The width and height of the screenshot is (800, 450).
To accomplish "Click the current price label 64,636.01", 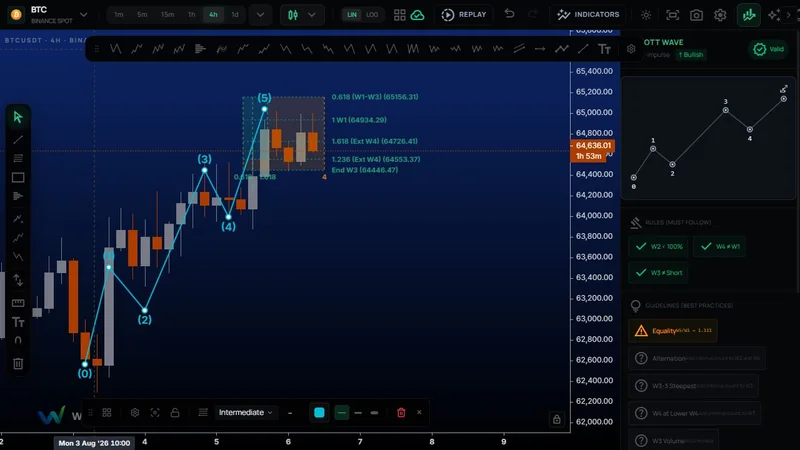I will (x=593, y=145).
